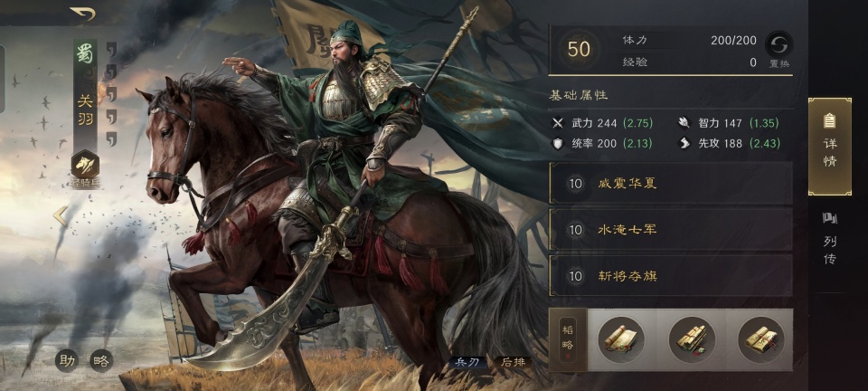This screenshot has width=868, height=391.
Task: Select the first strategy scroll icon
Action: 620,339
